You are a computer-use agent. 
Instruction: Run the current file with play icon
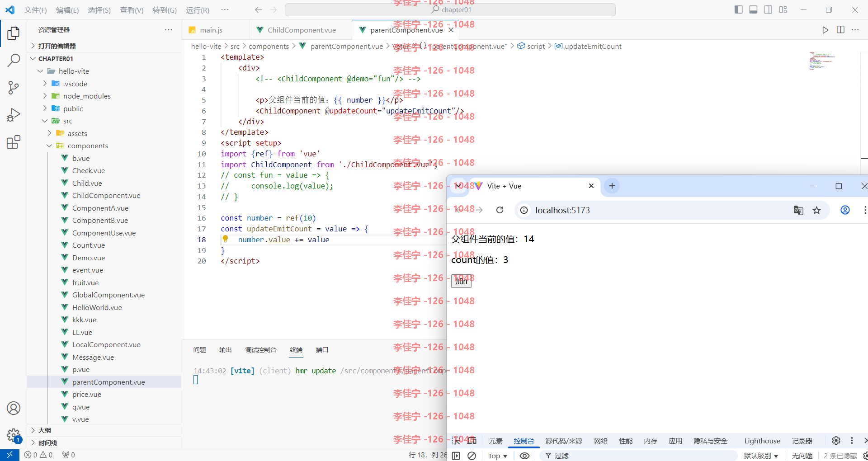pyautogui.click(x=825, y=30)
